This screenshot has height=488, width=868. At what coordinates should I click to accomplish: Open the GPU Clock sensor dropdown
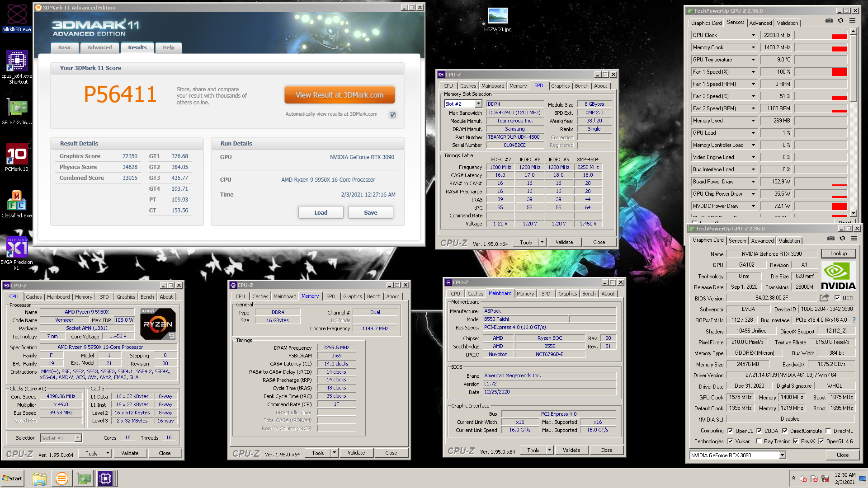coord(753,35)
